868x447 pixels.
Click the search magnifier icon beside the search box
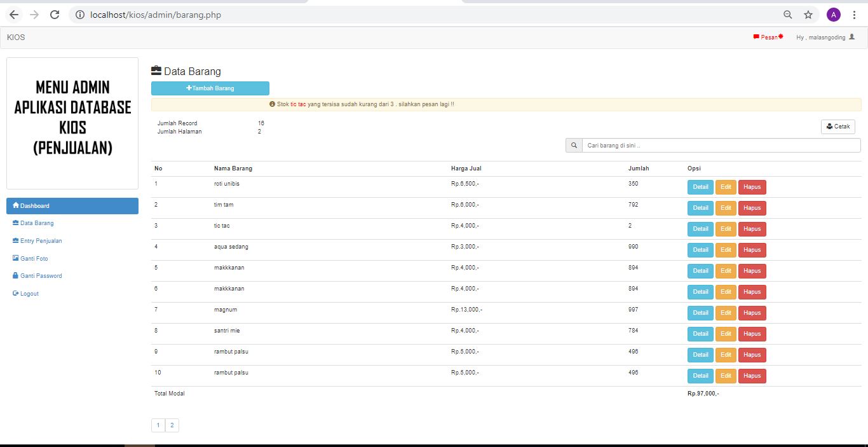click(x=574, y=146)
